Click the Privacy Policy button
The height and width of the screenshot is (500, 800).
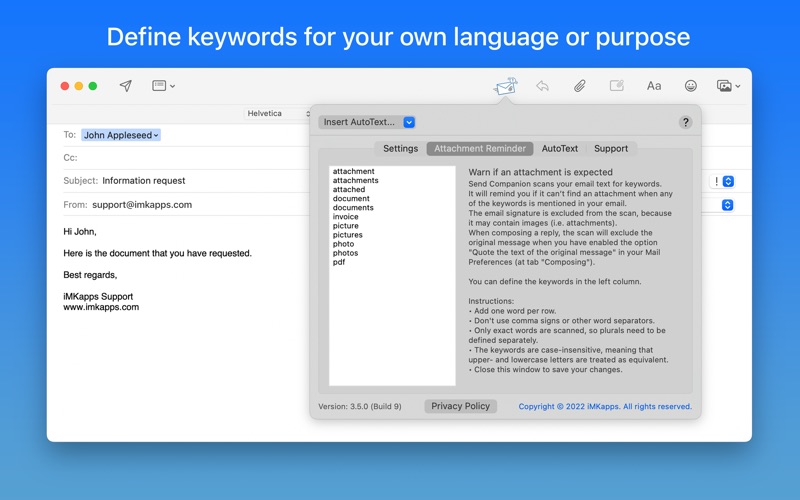[x=460, y=406]
